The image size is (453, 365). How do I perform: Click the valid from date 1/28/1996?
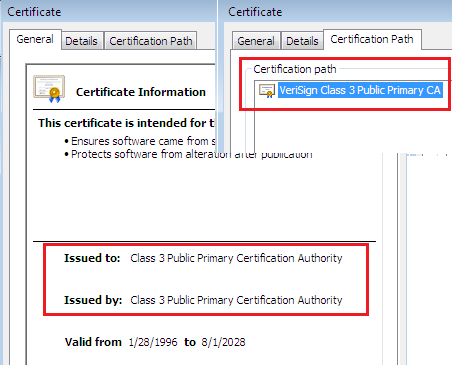pos(153,342)
